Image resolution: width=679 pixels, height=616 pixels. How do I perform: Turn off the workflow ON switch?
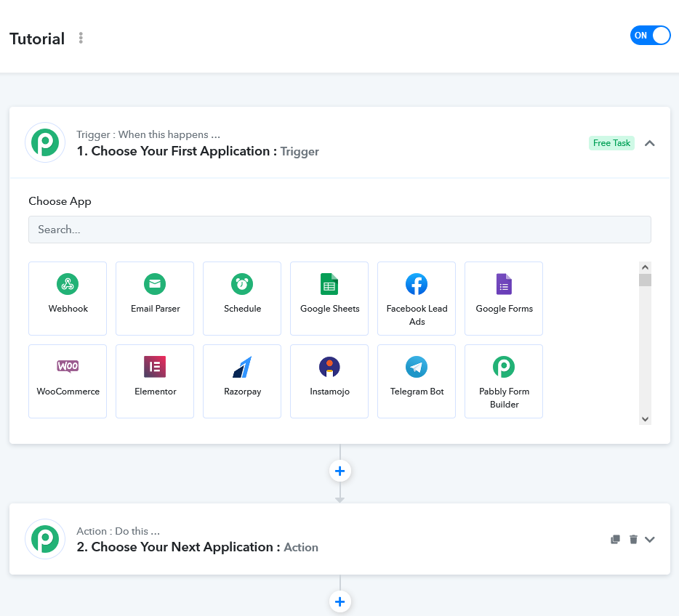(x=650, y=36)
